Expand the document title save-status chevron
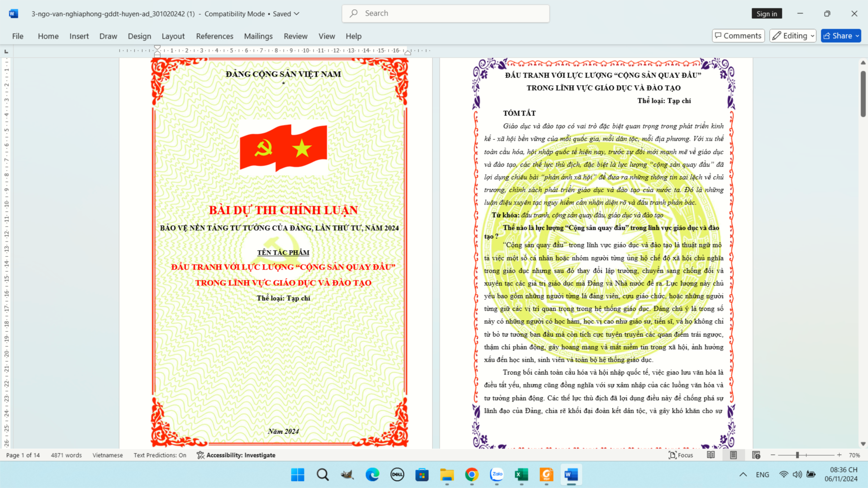 click(296, 14)
